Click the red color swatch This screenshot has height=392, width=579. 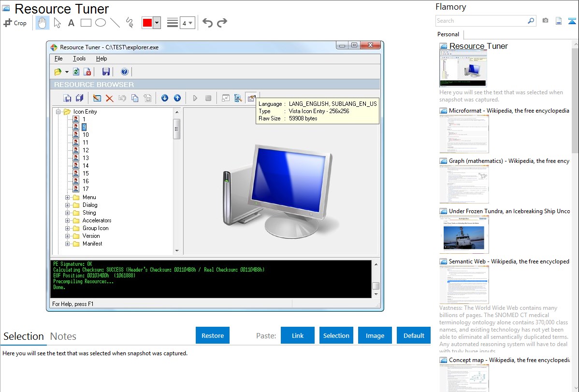click(x=147, y=23)
